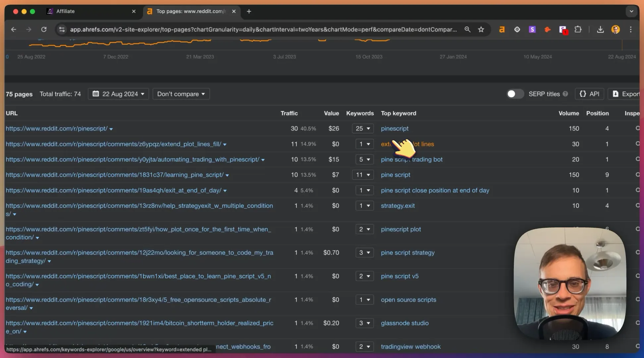
Task: Click the SERP titles help question icon
Action: [x=565, y=94]
